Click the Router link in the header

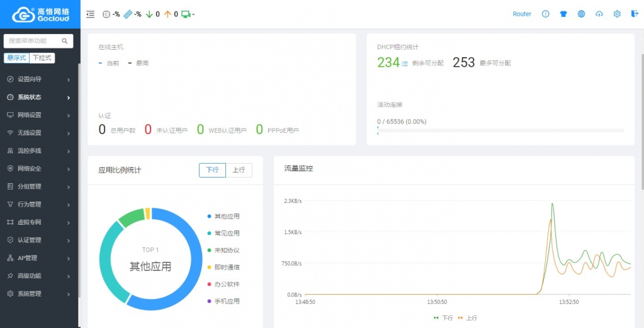[522, 14]
